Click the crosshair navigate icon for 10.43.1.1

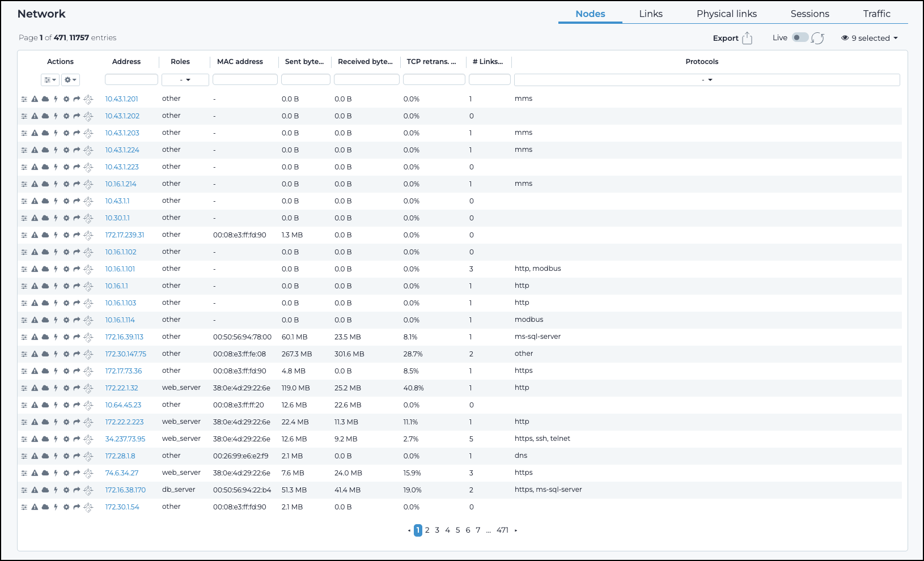(x=88, y=201)
